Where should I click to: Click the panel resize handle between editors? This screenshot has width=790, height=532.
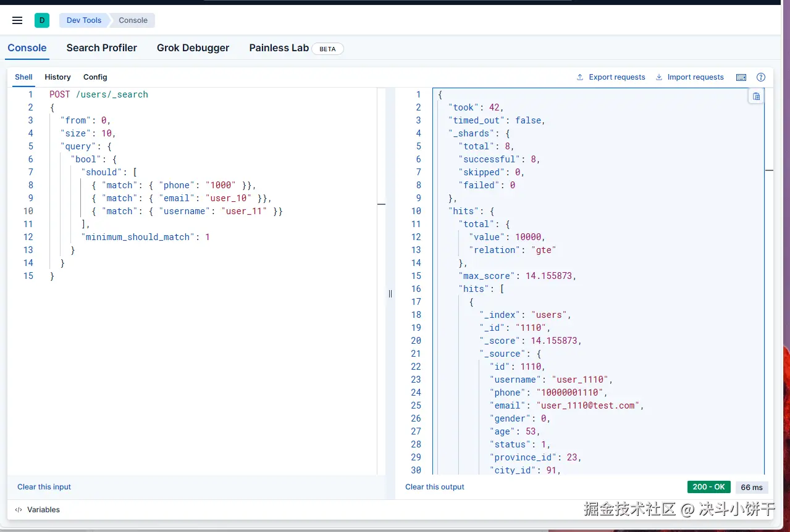390,294
